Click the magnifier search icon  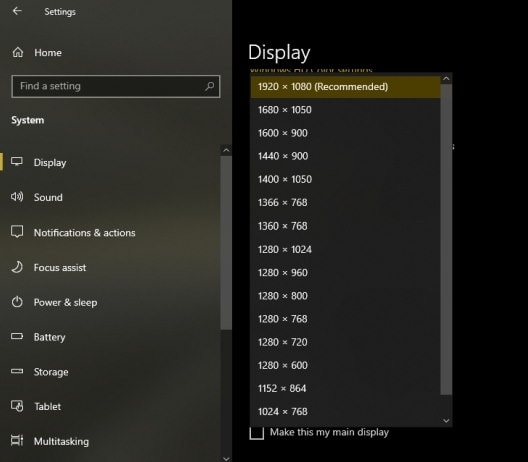click(209, 86)
